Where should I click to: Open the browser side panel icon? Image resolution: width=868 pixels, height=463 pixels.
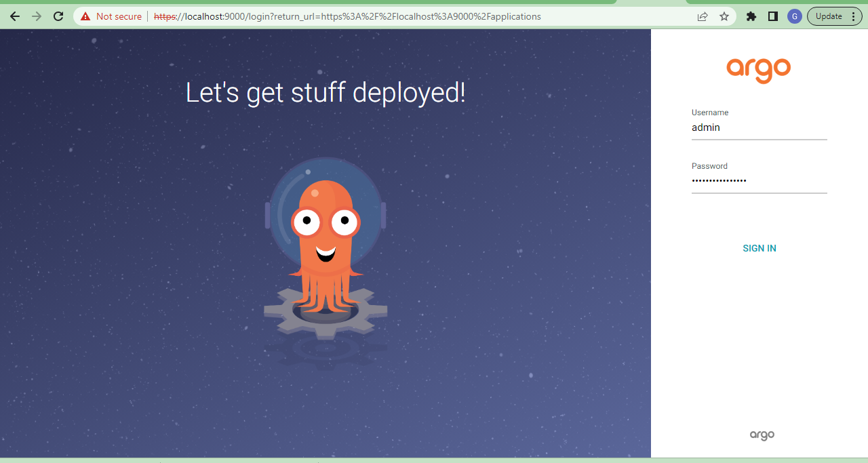click(772, 16)
